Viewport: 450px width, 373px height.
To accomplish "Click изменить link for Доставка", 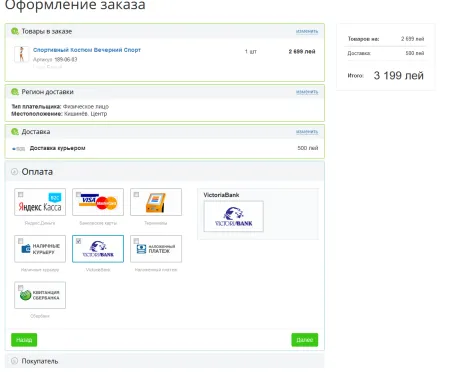I will [x=307, y=132].
